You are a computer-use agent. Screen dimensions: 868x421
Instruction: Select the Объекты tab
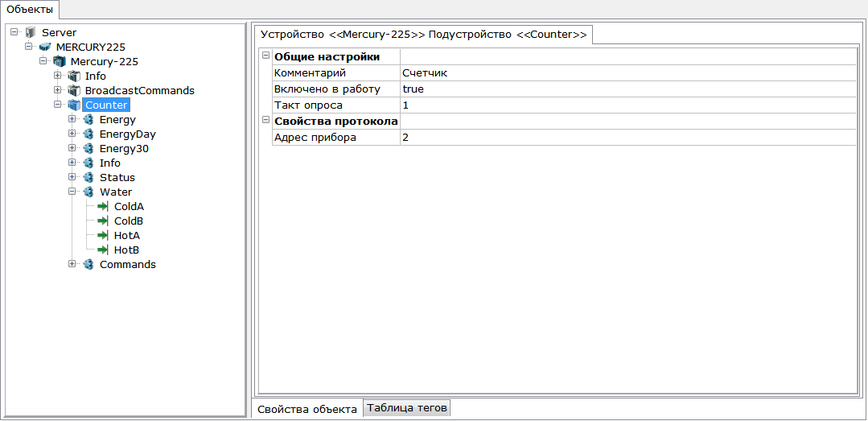(x=30, y=9)
